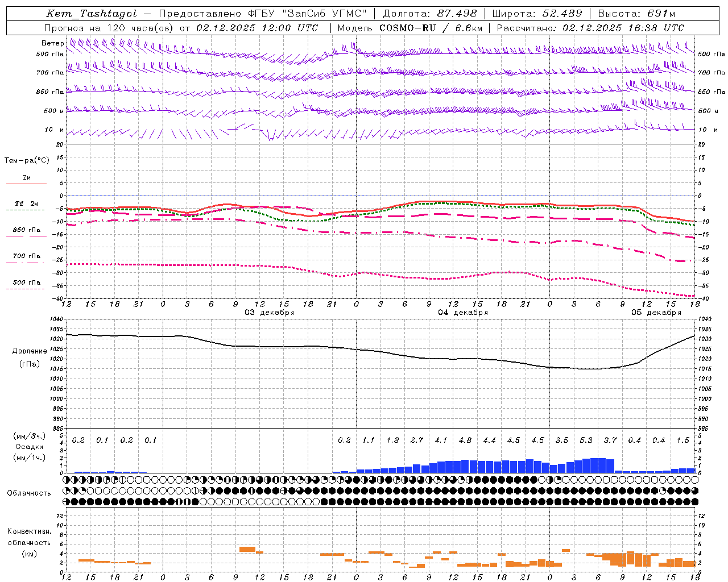
Task: Click the Осадки precipitation label
Action: (x=29, y=447)
